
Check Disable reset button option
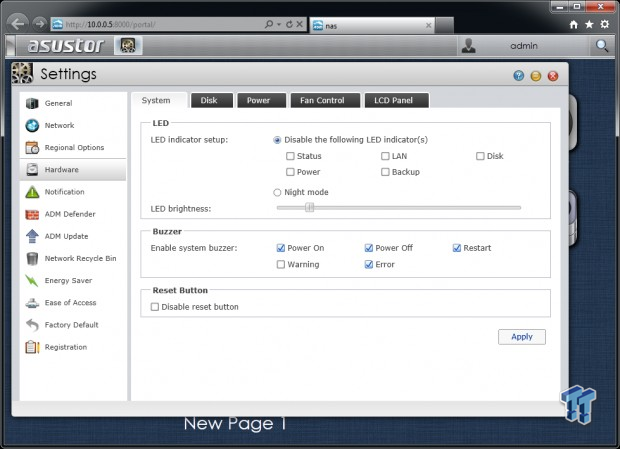click(x=155, y=307)
